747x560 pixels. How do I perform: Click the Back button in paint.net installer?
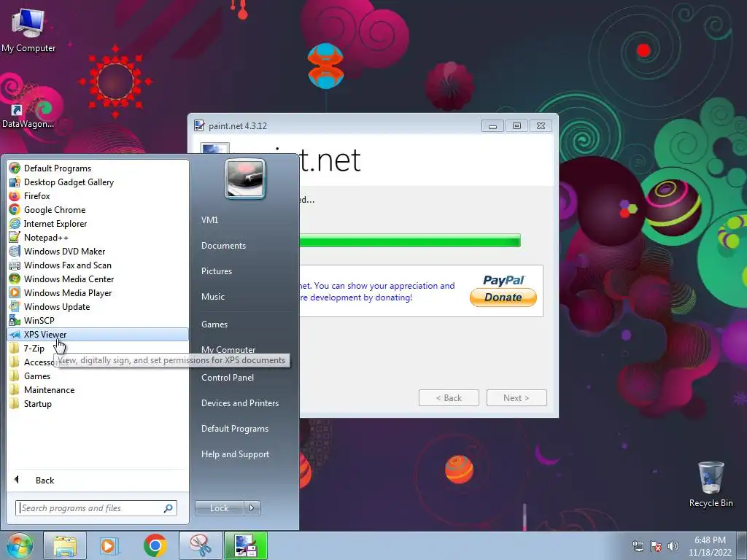pos(449,398)
